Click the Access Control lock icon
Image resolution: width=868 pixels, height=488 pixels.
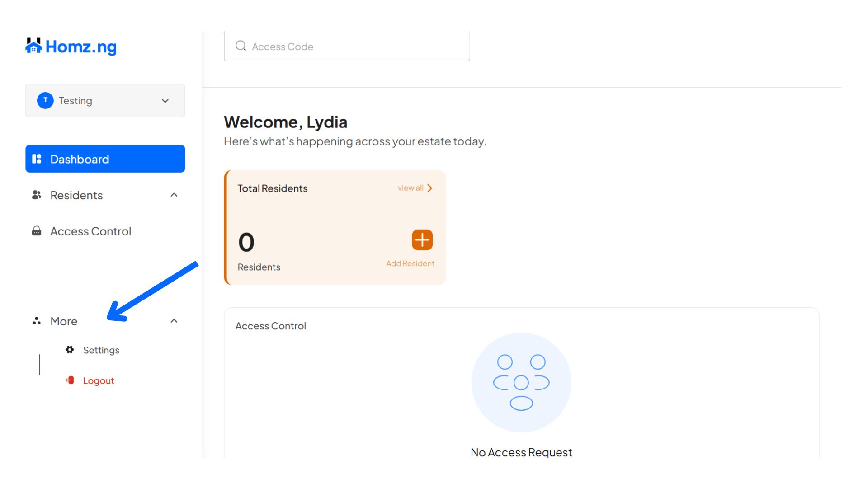(37, 231)
